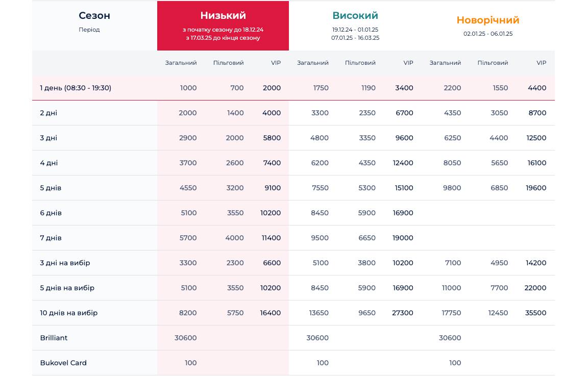The height and width of the screenshot is (377, 588).
Task: Click Bukovel Card price 100 in Низький column
Action: click(x=190, y=363)
